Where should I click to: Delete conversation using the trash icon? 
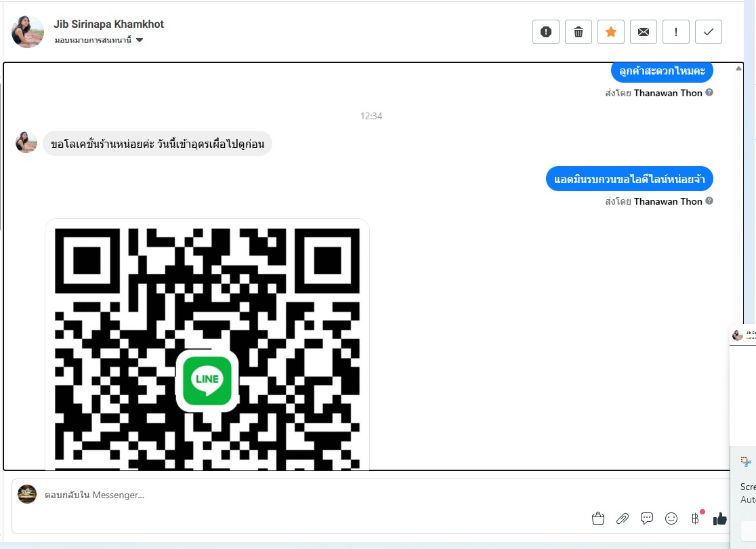(x=578, y=32)
